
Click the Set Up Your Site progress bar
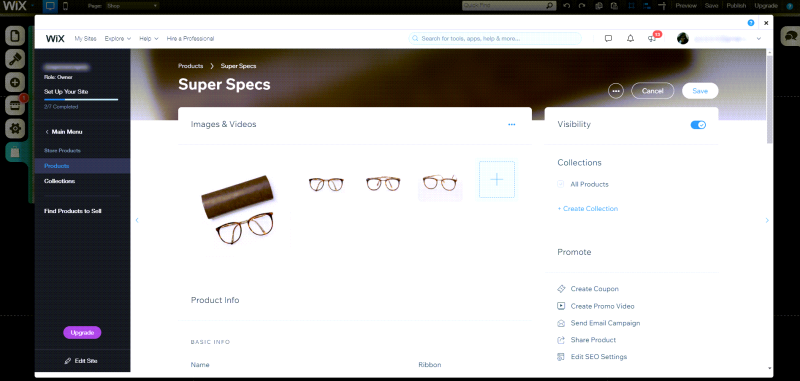point(81,99)
